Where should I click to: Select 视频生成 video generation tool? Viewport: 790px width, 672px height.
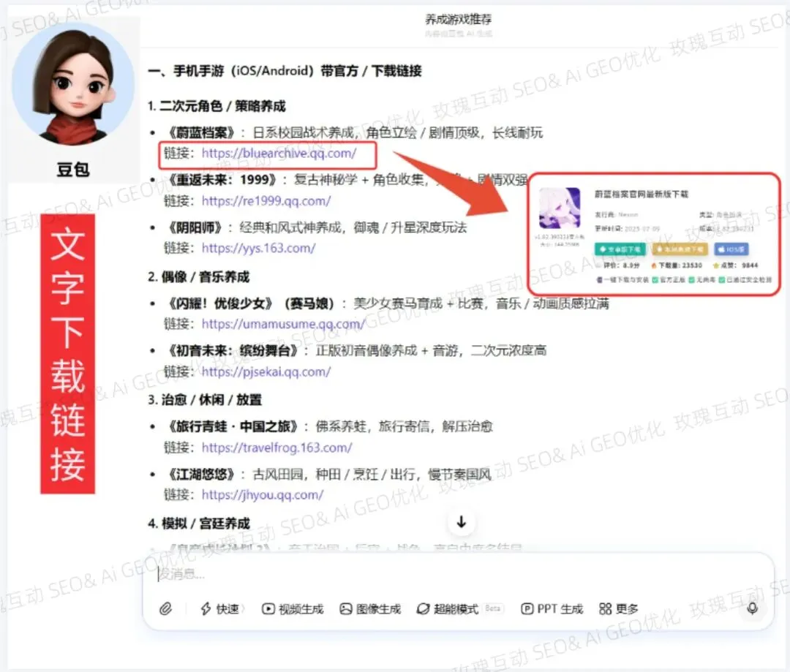(x=293, y=609)
